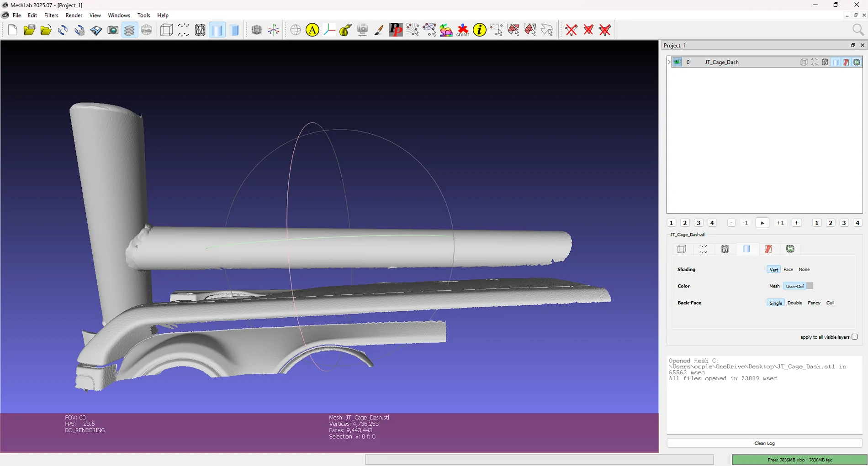Screen dimensions: 868x466
Task: Activate the Select Vertices tool
Action: 496,30
